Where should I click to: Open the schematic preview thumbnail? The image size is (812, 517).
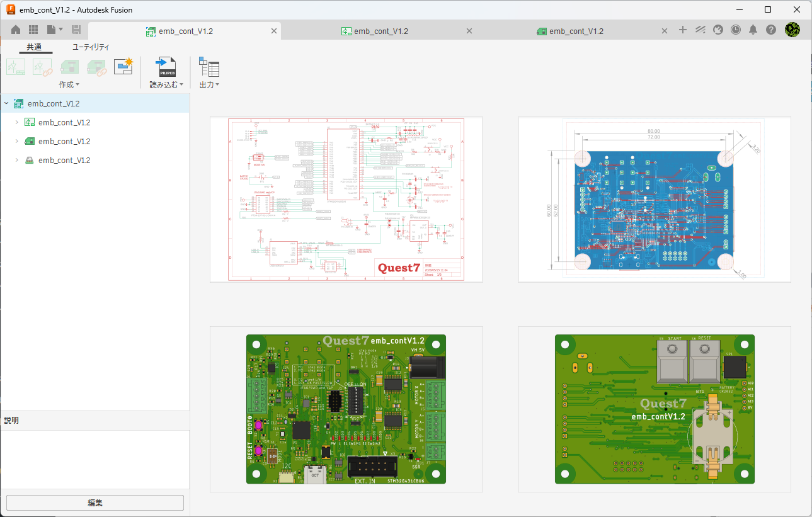[346, 200]
